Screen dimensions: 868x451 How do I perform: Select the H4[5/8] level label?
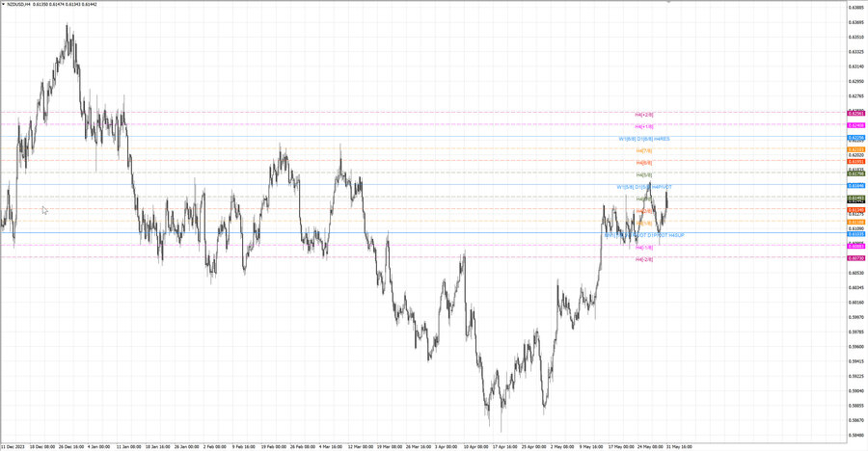644,174
